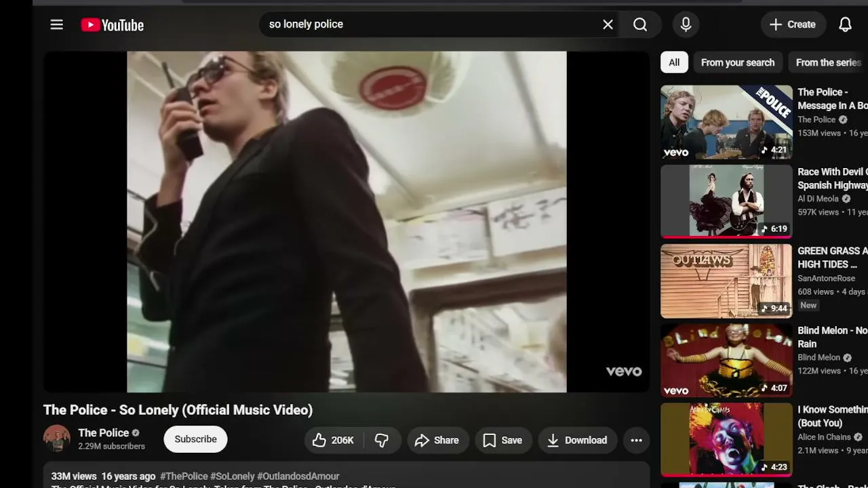The width and height of the screenshot is (868, 488).
Task: Click the magnifier search button
Action: coord(640,24)
